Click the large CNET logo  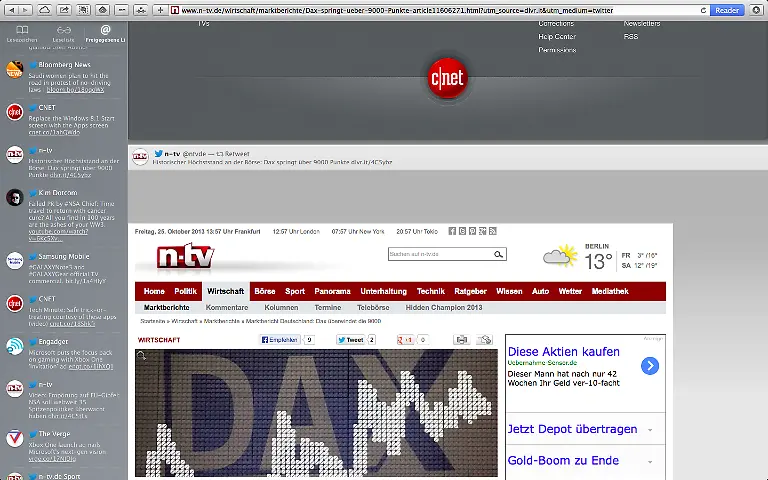[x=447, y=78]
